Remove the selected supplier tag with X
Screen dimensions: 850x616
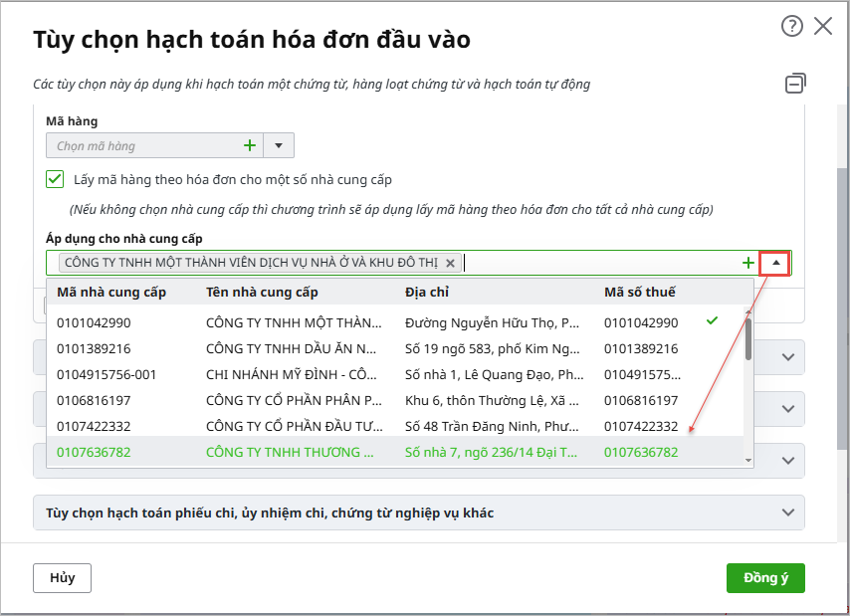[x=450, y=263]
